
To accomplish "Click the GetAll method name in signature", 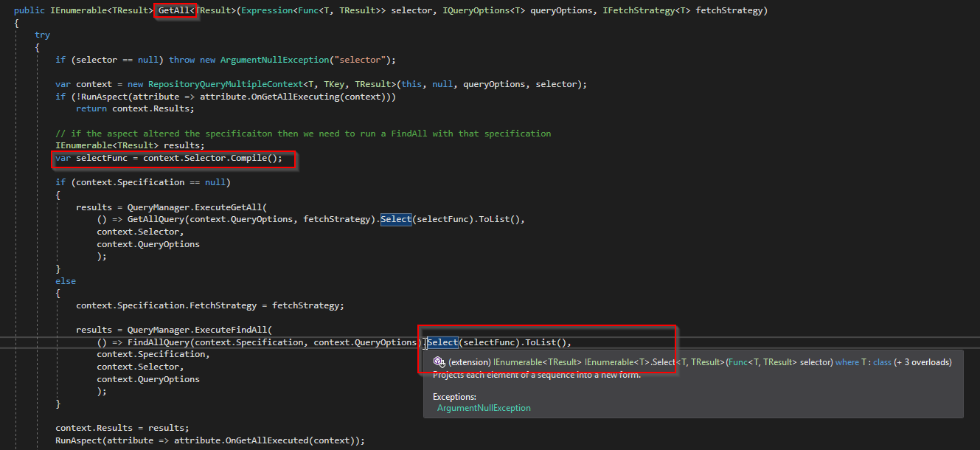I will (174, 10).
